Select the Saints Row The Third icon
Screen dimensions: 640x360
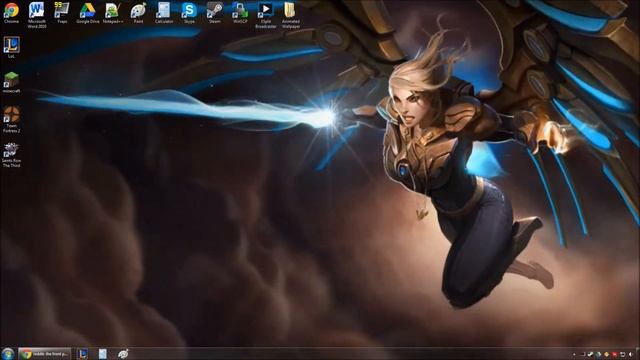tap(11, 155)
